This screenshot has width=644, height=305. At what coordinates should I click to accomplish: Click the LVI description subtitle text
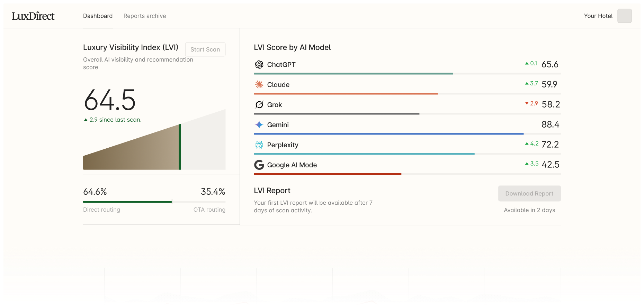pos(138,63)
